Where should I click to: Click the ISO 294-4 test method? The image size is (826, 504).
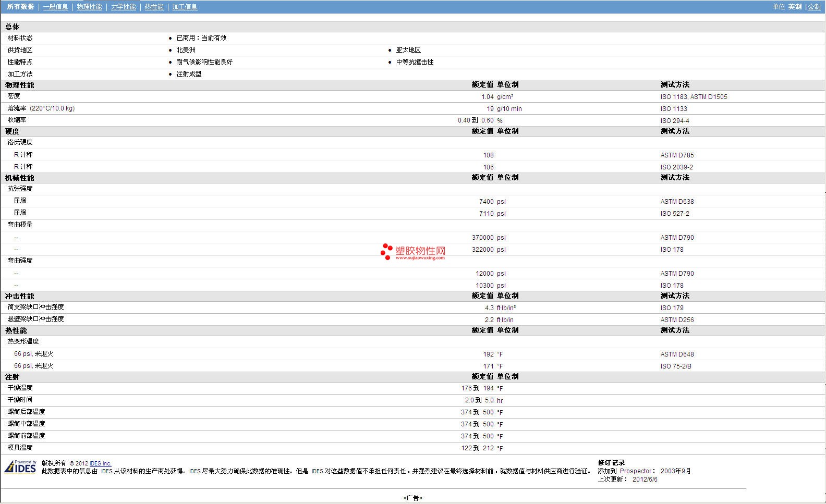(675, 121)
